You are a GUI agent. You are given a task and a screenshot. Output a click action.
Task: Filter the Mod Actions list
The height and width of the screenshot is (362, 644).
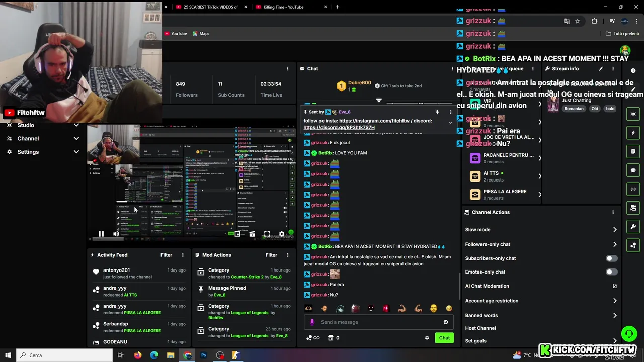(271, 255)
